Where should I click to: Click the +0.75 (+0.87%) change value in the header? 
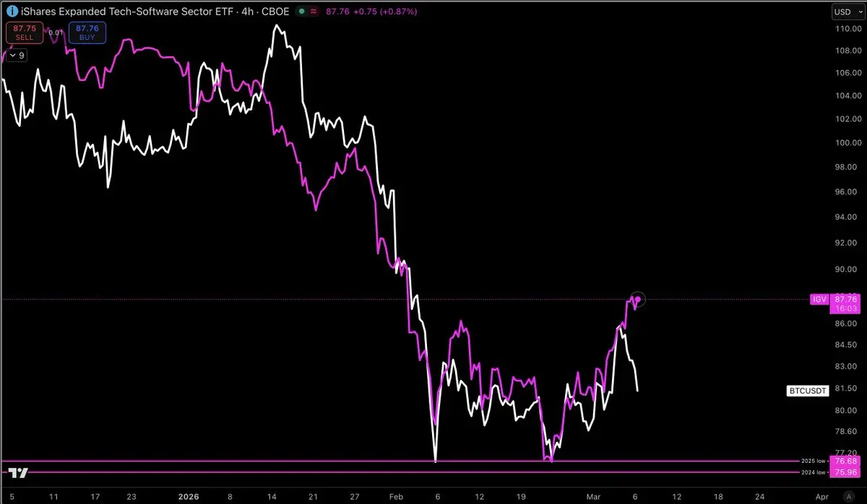coord(386,12)
